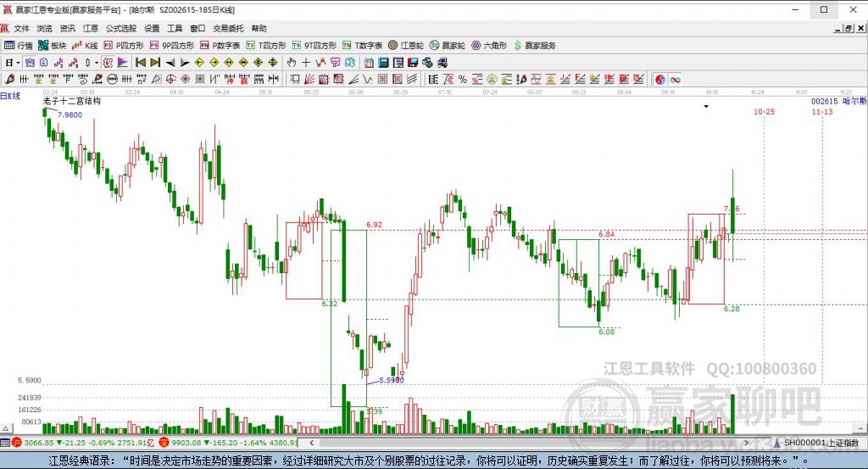
Task: Open the T四方形 time square
Action: click(265, 46)
